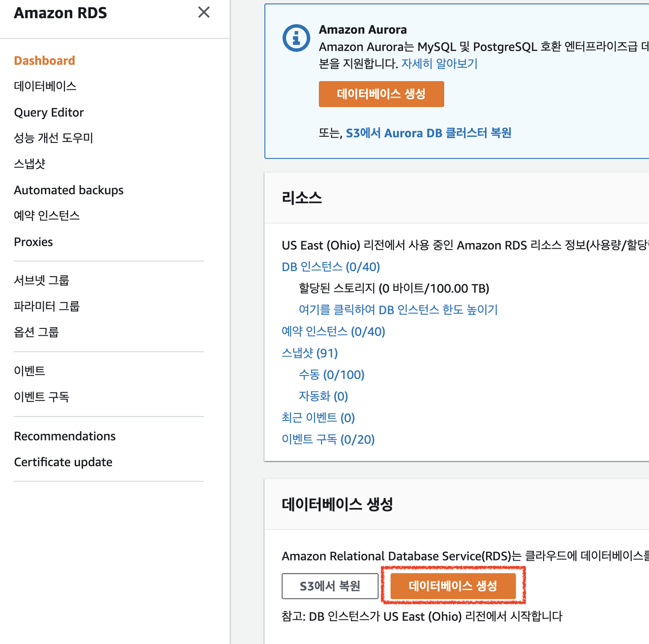Open Automated backups in the sidebar
This screenshot has width=649, height=644.
point(69,190)
